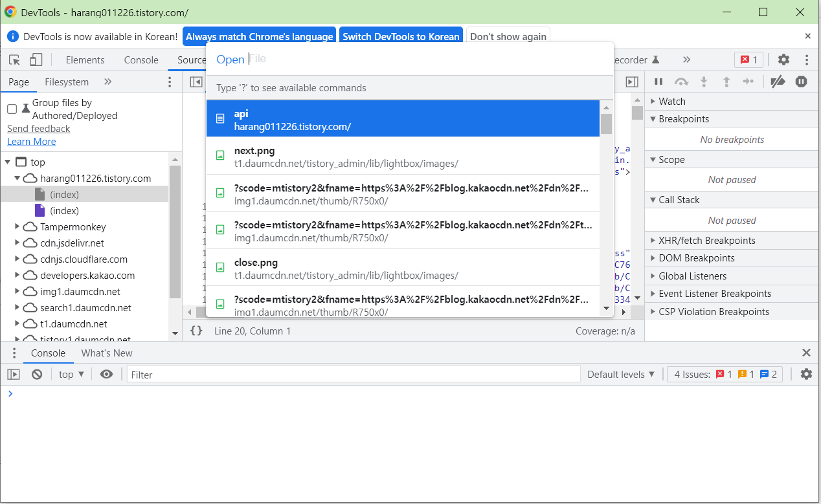Expand t1.daumcdn.net tree node
821x504 pixels.
pyautogui.click(x=17, y=324)
